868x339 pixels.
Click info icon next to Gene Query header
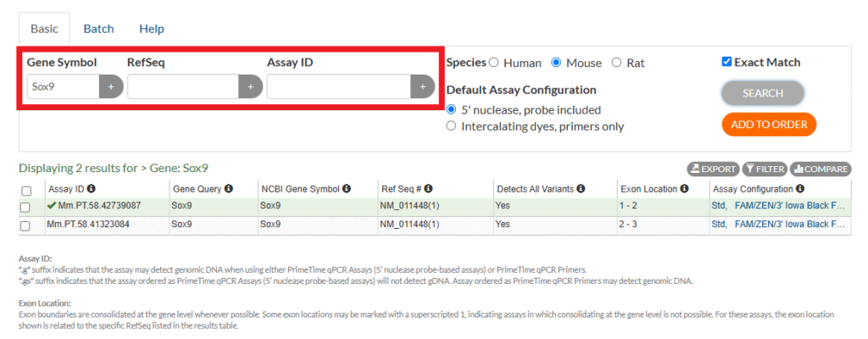coord(228,189)
